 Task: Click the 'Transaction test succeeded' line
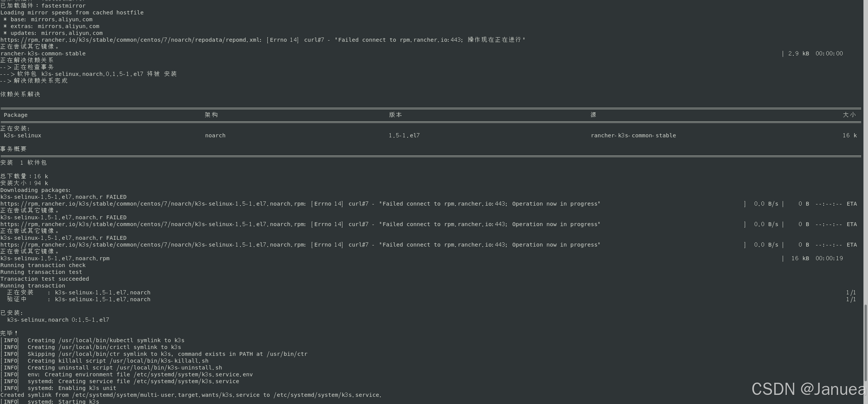45,279
